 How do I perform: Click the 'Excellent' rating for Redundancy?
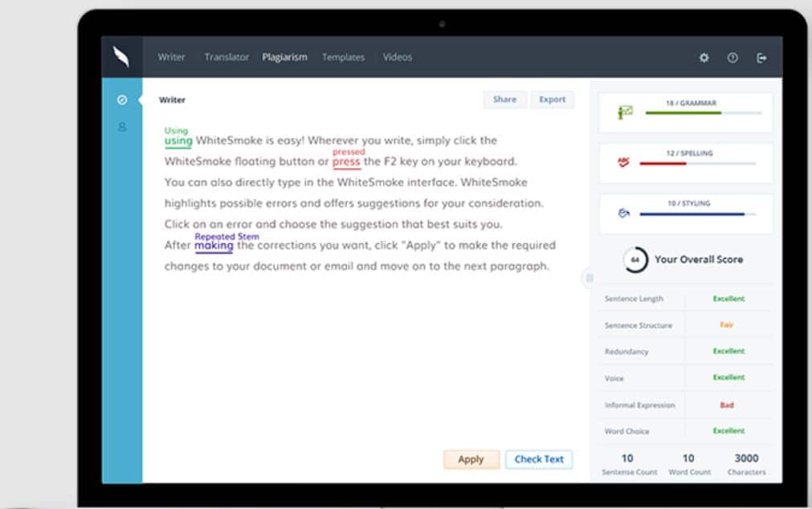[x=728, y=351]
